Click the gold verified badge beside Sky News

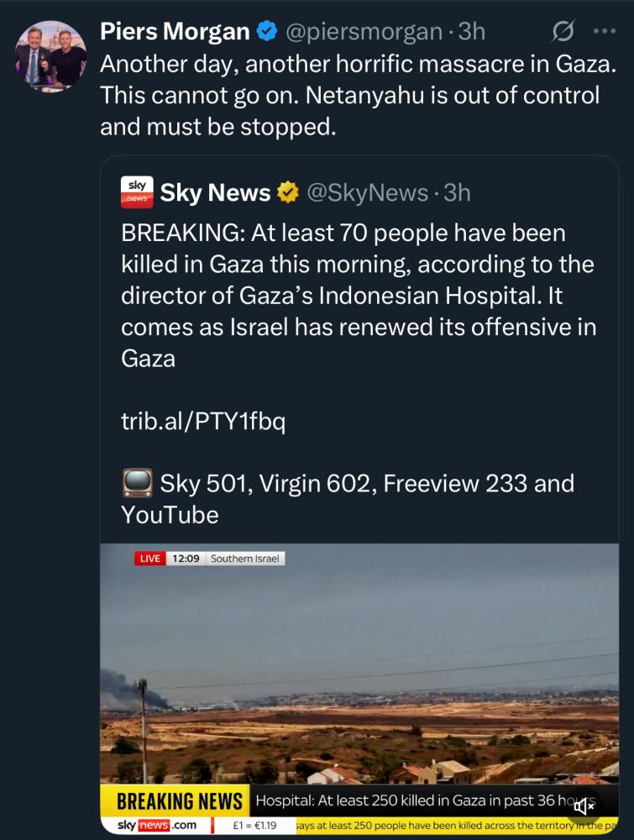pos(288,193)
